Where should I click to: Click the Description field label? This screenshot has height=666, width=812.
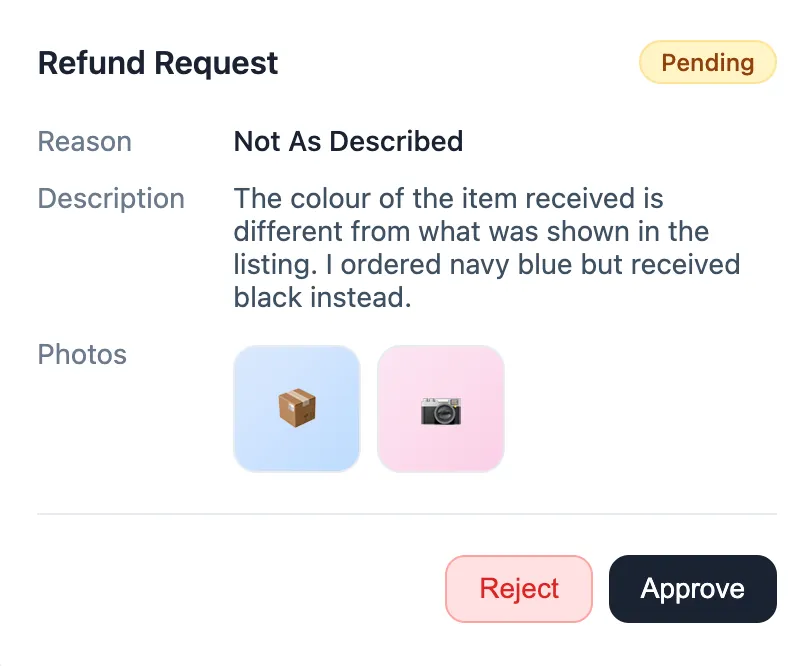111,199
